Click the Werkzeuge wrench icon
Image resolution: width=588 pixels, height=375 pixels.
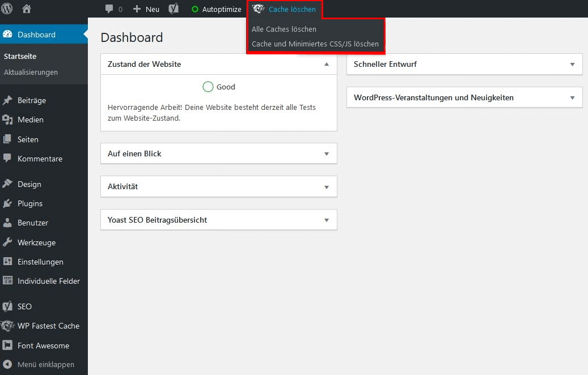pos(7,242)
